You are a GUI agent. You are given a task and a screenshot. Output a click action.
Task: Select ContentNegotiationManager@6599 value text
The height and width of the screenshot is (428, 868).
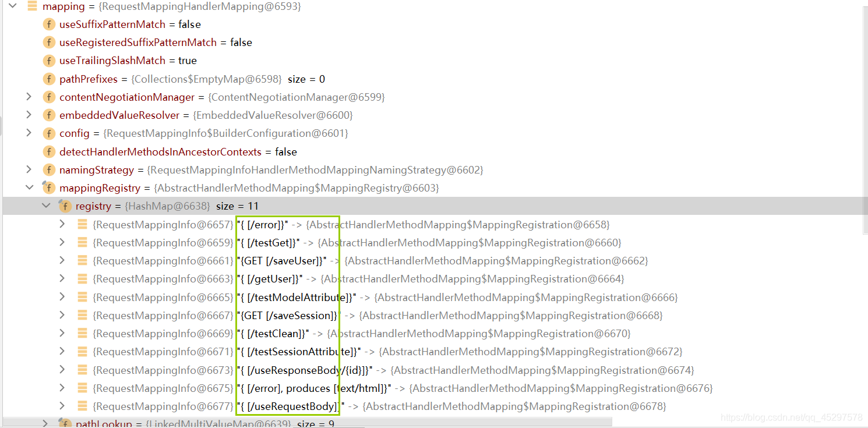297,97
